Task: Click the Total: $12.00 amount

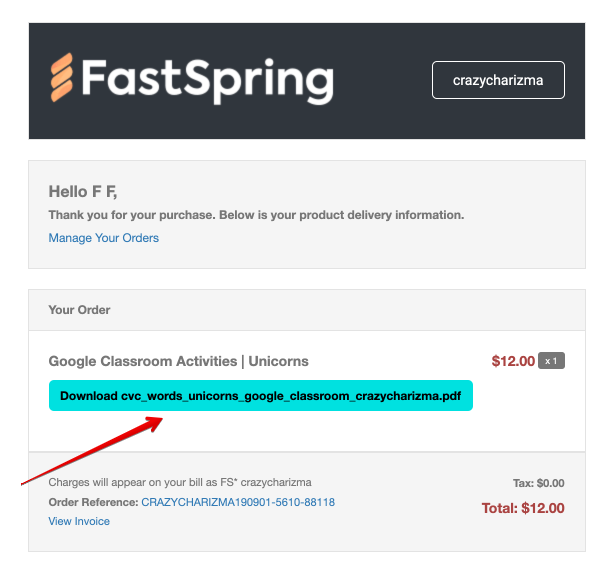Action: [523, 508]
